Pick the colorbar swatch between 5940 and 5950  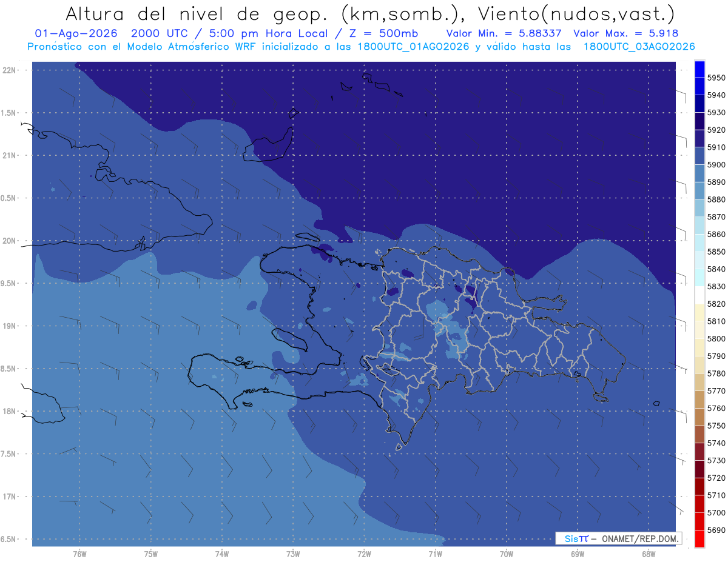[x=699, y=87]
